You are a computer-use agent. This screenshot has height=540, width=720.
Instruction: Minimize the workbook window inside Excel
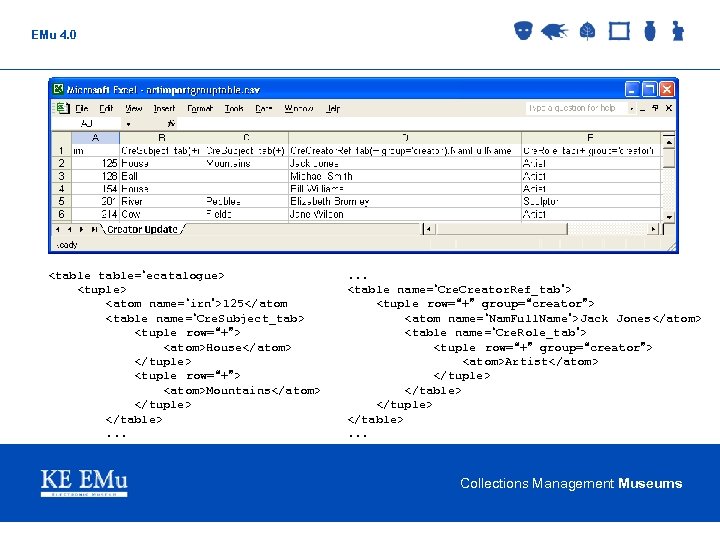pyautogui.click(x=642, y=108)
